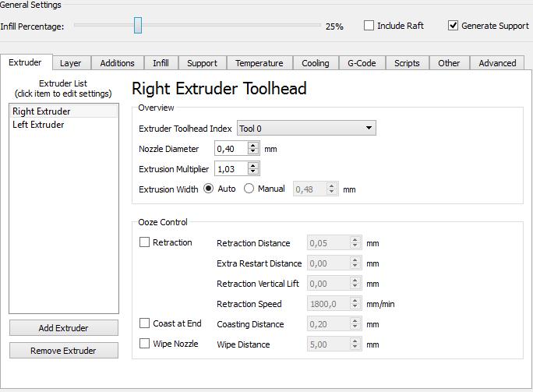533x392 pixels.
Task: Click the Nozzle Diameter input field
Action: [231, 149]
